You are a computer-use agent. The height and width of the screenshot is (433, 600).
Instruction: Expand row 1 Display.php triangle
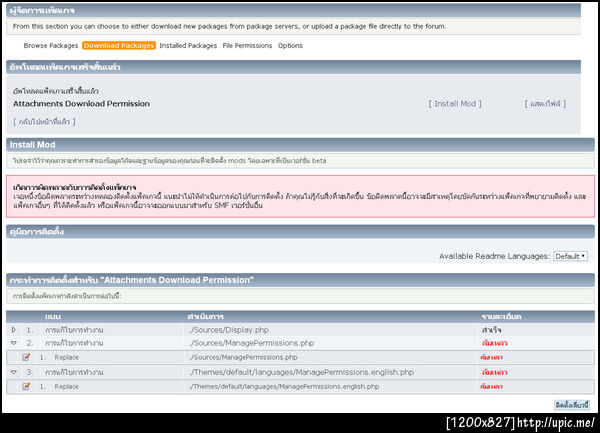coord(14,329)
